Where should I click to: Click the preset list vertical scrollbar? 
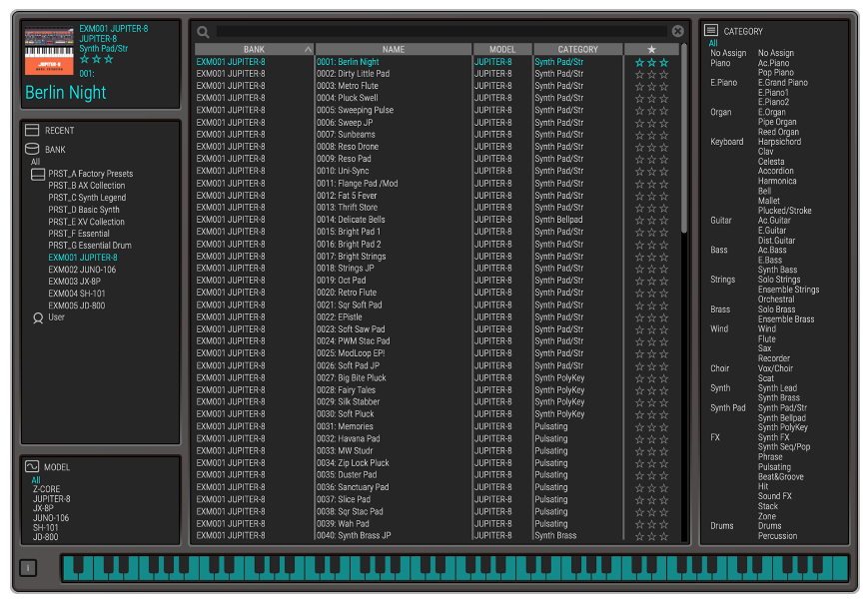683,139
